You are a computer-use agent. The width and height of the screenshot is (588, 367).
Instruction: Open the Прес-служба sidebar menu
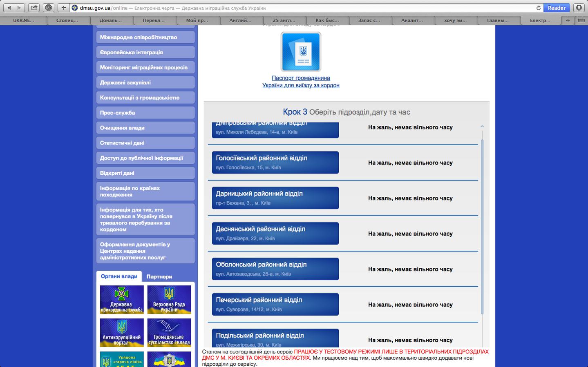click(145, 113)
